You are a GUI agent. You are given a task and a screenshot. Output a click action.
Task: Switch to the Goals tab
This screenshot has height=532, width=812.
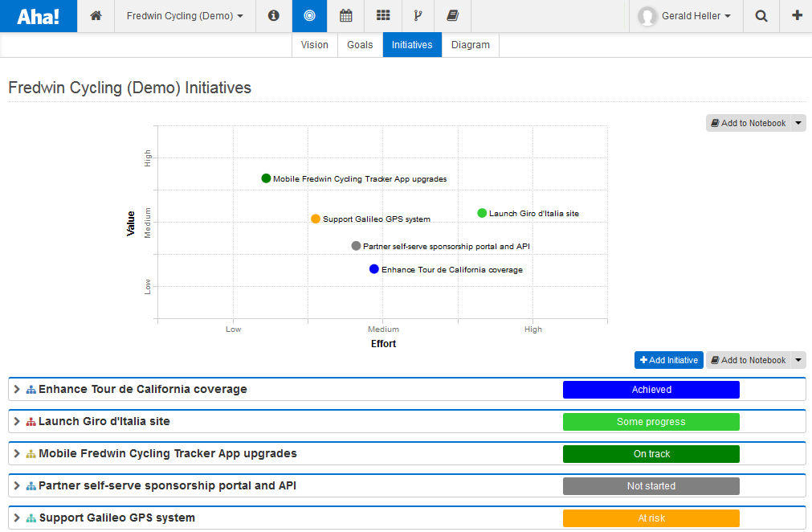[x=360, y=44]
